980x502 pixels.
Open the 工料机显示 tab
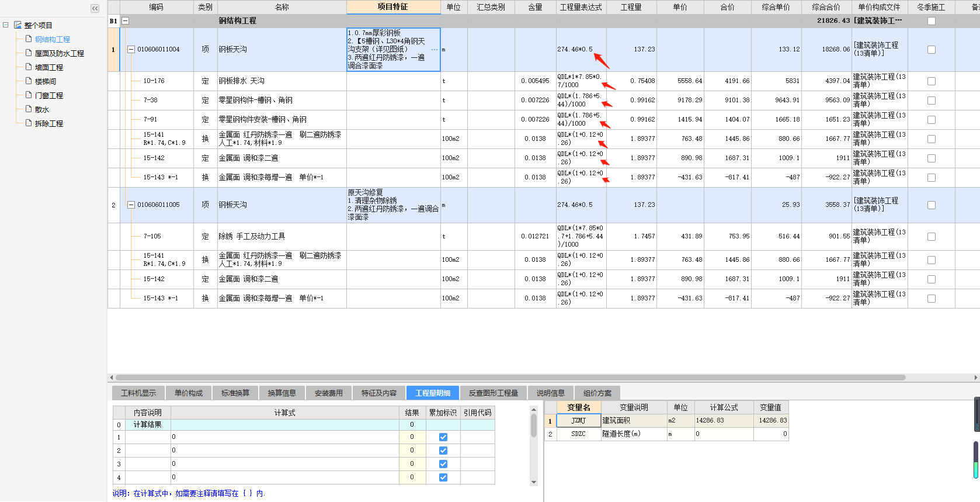tap(138, 393)
